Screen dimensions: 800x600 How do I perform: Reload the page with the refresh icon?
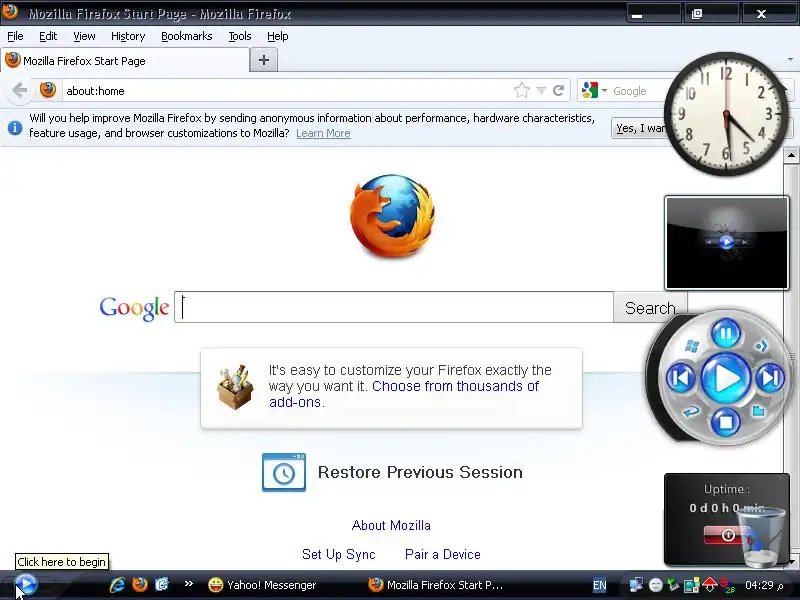pyautogui.click(x=558, y=90)
